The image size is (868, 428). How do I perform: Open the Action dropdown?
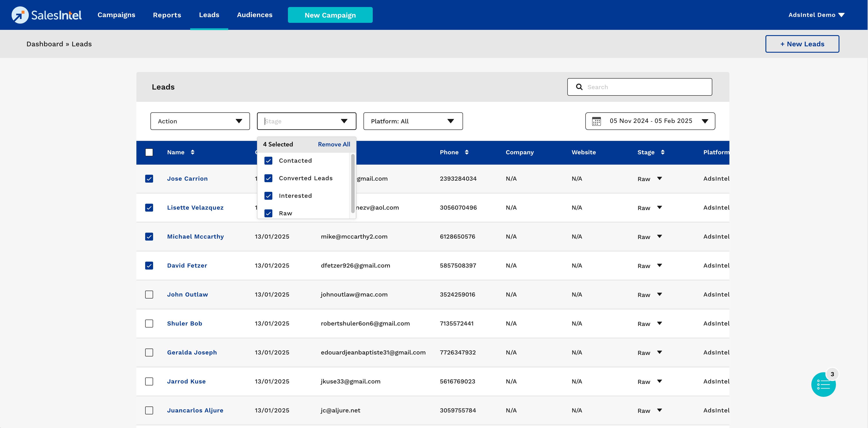tap(200, 121)
